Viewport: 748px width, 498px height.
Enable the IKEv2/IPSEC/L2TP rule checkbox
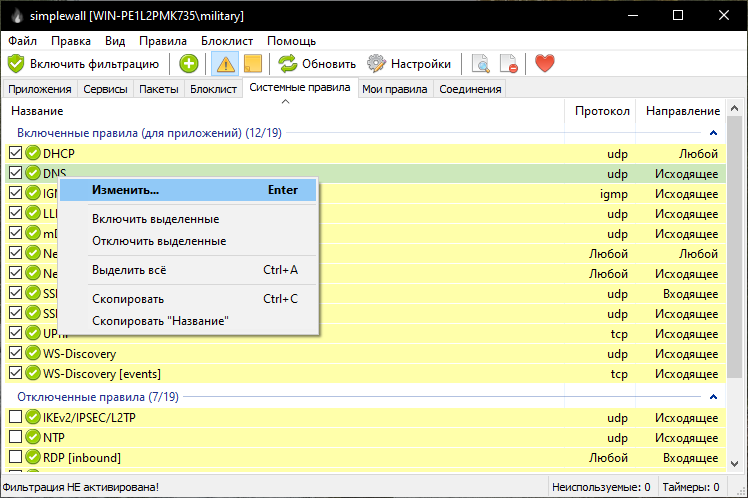point(16,418)
